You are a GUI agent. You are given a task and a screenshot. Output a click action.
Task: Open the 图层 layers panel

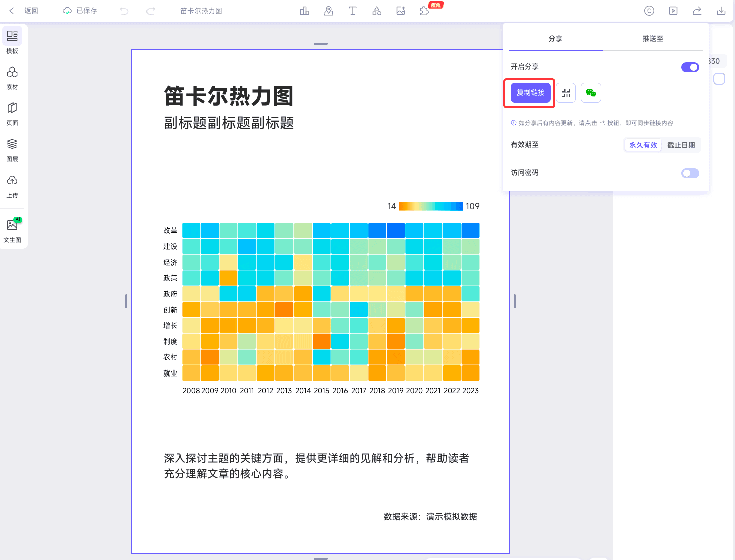point(12,150)
